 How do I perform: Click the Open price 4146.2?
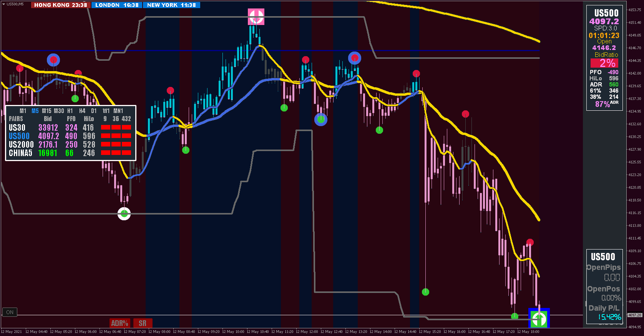click(x=604, y=48)
